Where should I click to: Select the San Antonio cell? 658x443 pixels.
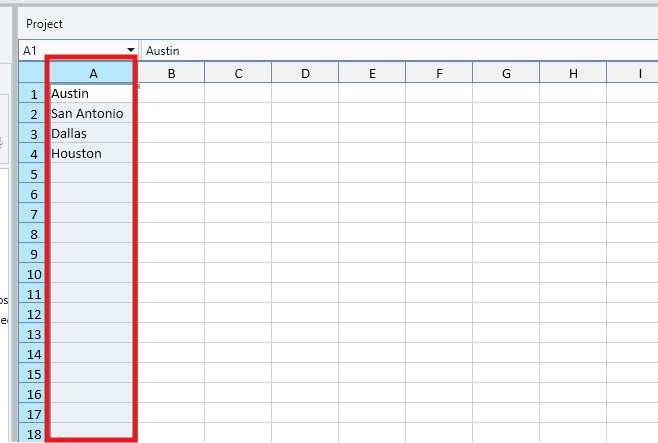pos(92,114)
